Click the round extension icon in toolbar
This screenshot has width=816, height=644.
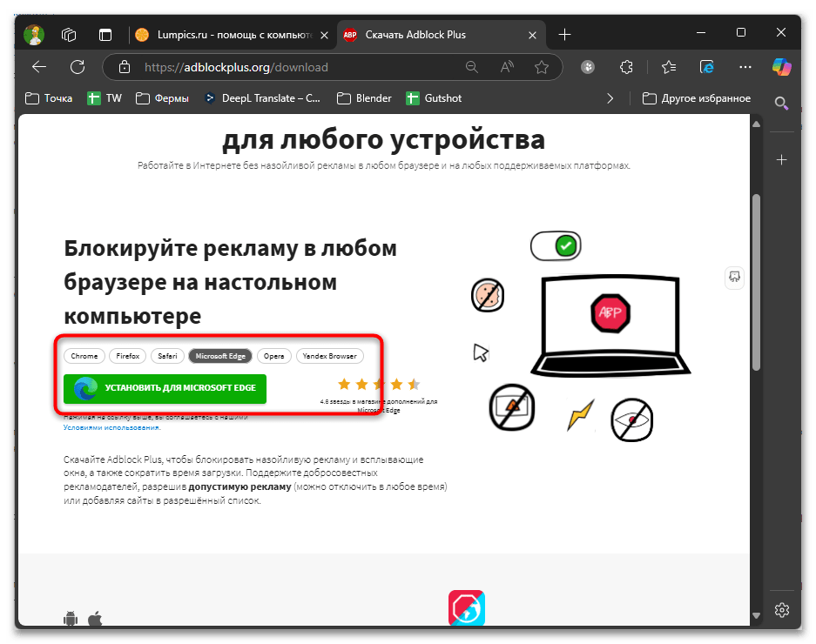(588, 67)
